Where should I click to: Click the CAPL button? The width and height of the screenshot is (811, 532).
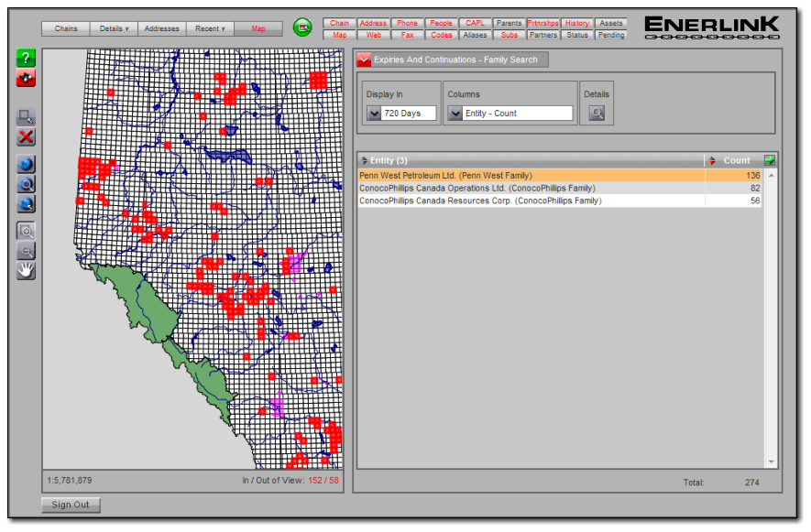click(x=475, y=23)
